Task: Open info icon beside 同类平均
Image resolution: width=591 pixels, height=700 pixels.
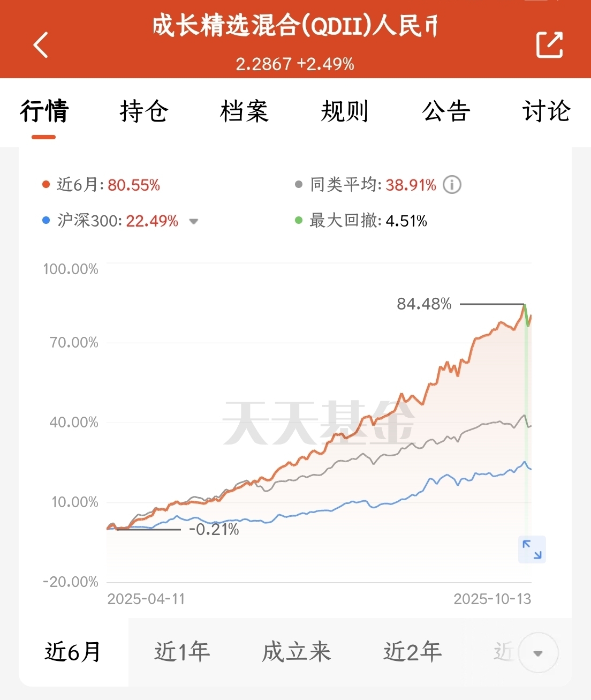Action: pyautogui.click(x=452, y=185)
